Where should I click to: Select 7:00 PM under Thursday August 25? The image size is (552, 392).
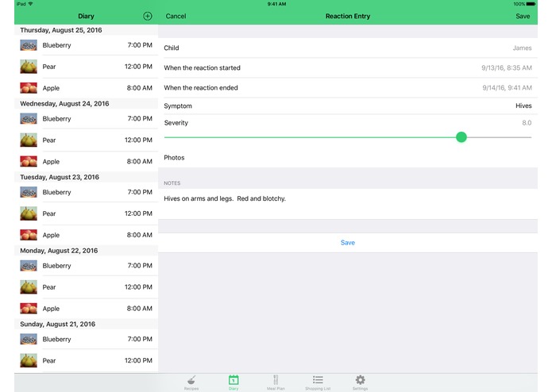140,45
